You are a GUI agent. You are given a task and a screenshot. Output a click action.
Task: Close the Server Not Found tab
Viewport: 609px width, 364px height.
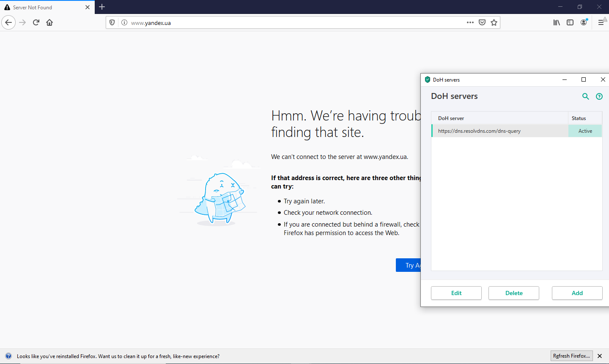coord(88,7)
